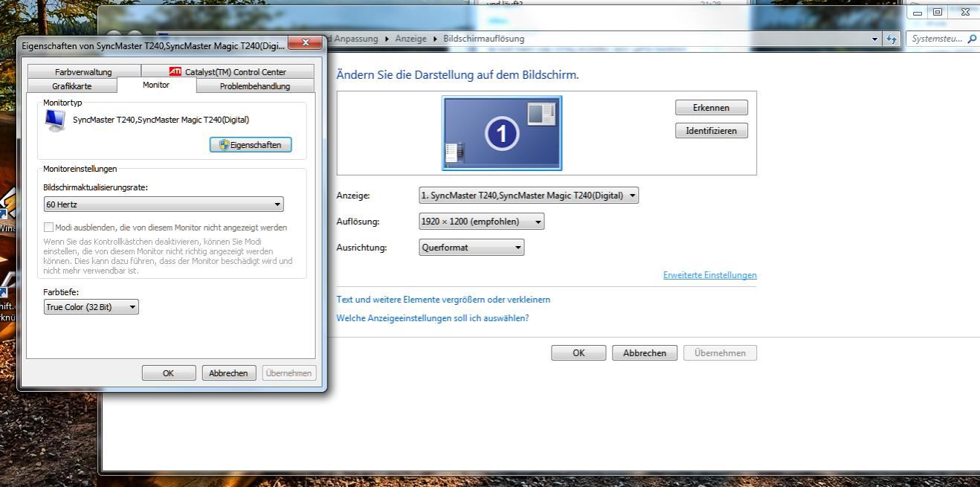The image size is (980, 487).
Task: Click the ATI logo icon on Catalyst tab
Action: click(x=175, y=72)
